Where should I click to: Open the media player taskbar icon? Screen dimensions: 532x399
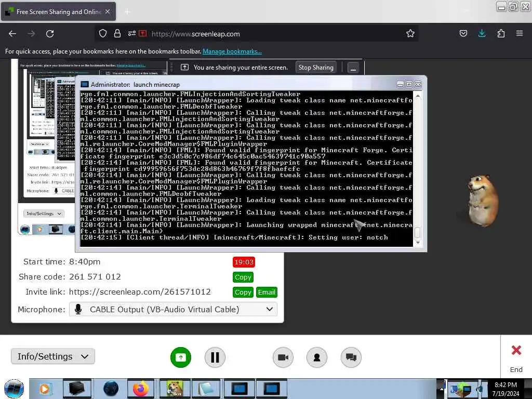coord(45,389)
